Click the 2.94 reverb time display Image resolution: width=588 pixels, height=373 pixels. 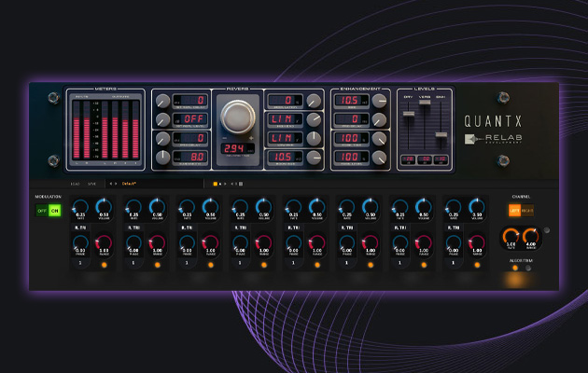237,148
